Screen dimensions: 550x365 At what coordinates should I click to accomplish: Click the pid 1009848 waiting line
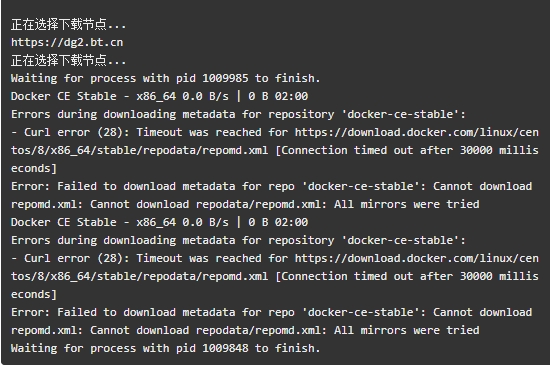(166, 348)
